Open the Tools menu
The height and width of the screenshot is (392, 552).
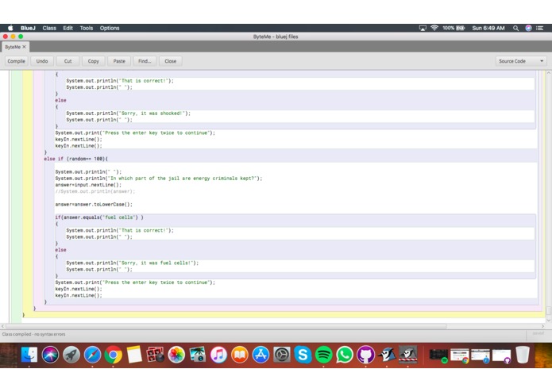pos(87,28)
